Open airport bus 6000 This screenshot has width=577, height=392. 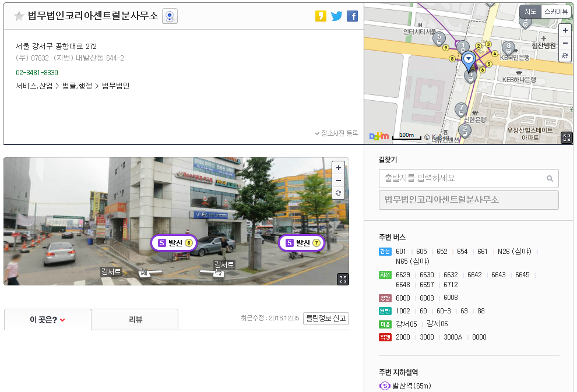click(x=403, y=298)
